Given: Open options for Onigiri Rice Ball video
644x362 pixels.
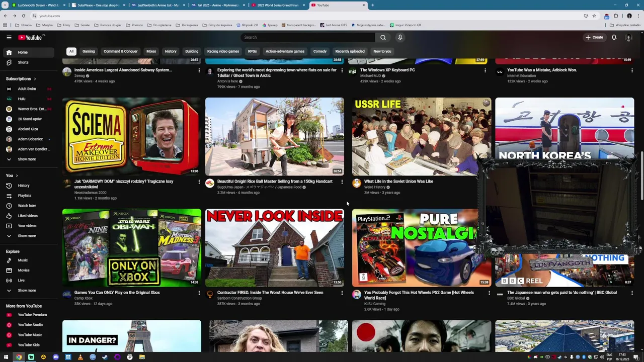Looking at the screenshot, I should (x=342, y=182).
